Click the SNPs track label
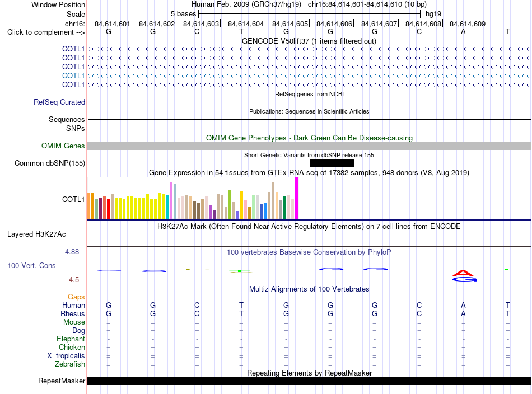 [x=76, y=129]
